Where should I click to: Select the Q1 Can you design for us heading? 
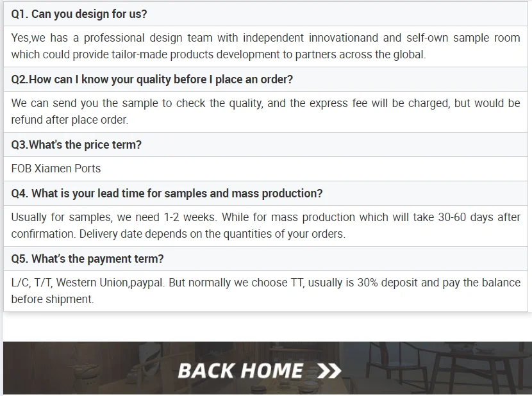(79, 14)
